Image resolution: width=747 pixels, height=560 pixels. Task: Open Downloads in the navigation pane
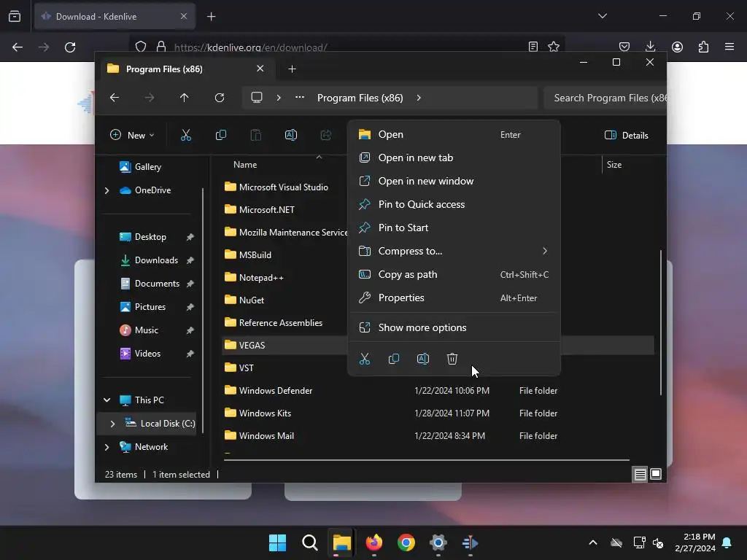point(156,260)
